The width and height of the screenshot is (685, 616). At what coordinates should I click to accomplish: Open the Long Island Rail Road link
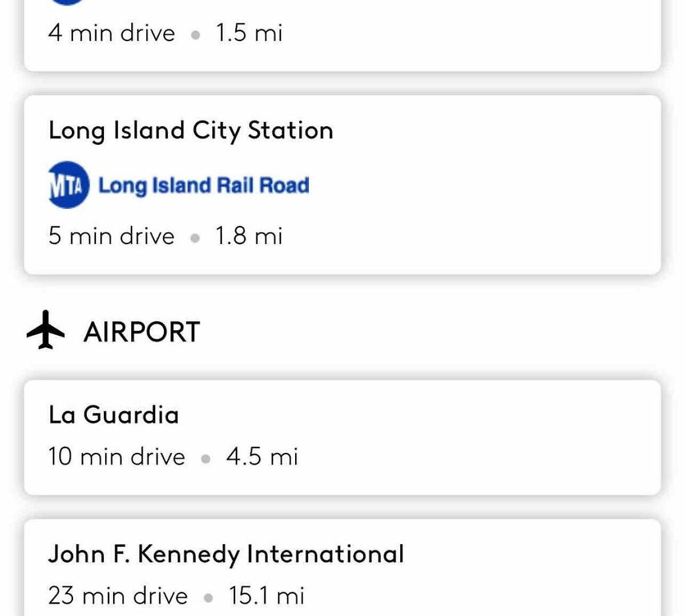pyautogui.click(x=204, y=185)
